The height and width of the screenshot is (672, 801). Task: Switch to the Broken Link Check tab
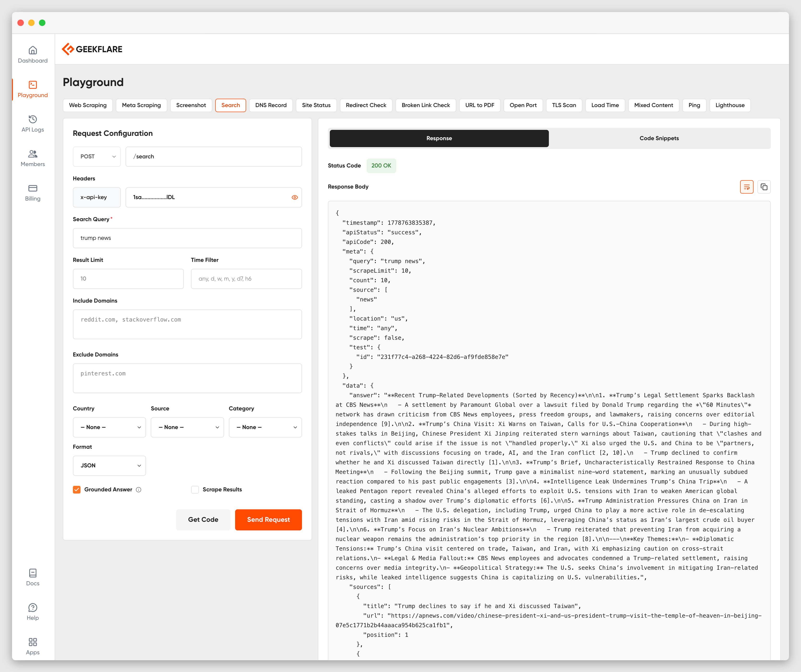pos(426,105)
